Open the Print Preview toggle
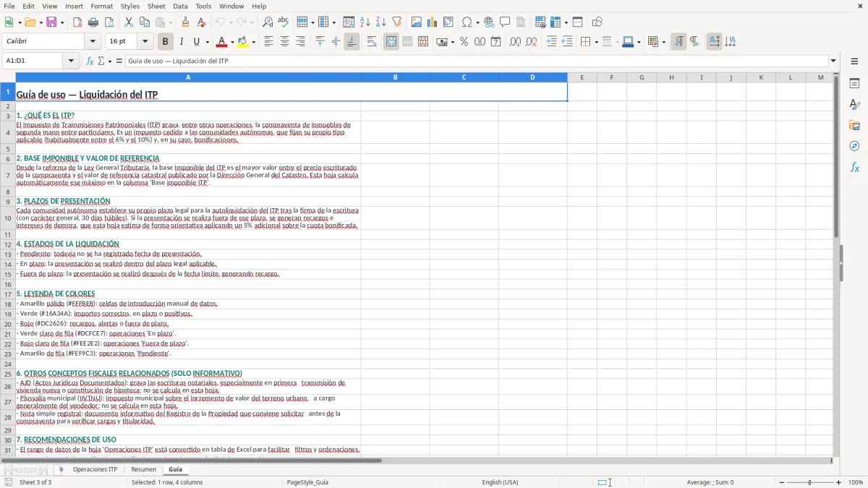 click(x=109, y=22)
